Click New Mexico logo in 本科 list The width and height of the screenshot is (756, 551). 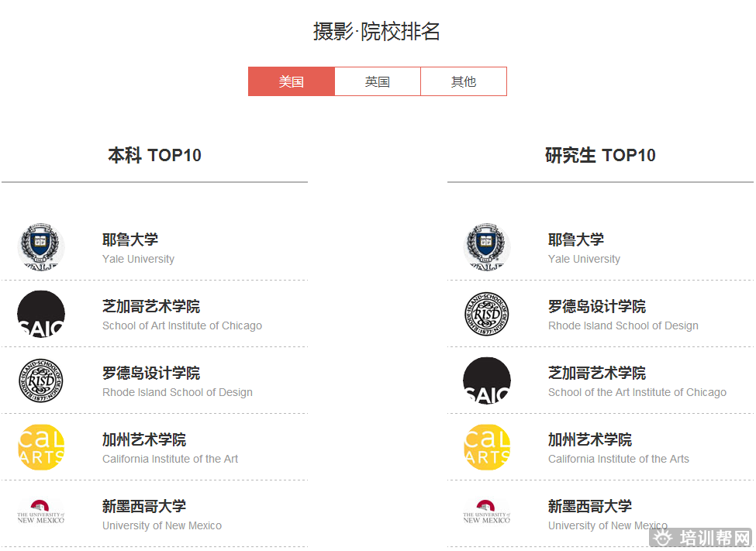pyautogui.click(x=41, y=513)
